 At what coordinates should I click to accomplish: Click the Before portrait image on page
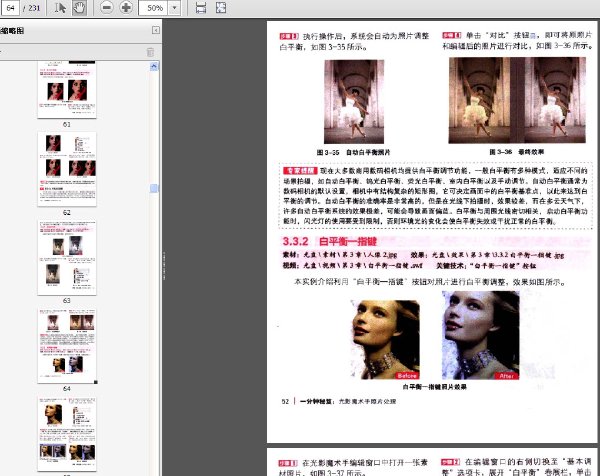coord(385,339)
